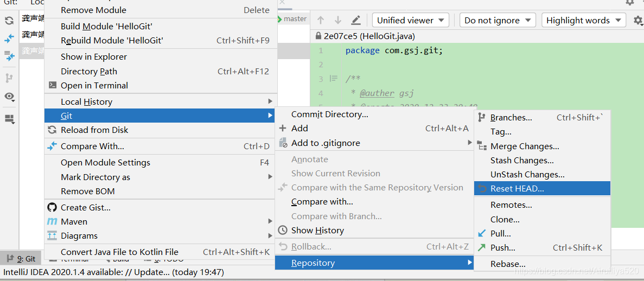Select Clone... menu item

click(x=542, y=219)
